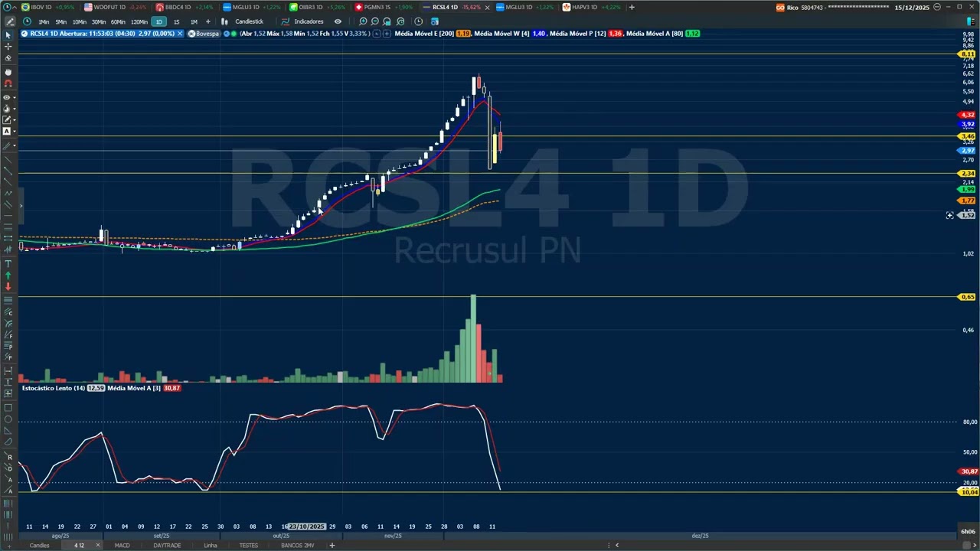Image resolution: width=980 pixels, height=551 pixels.
Task: Add a custom timeframe with plus
Action: [207, 21]
